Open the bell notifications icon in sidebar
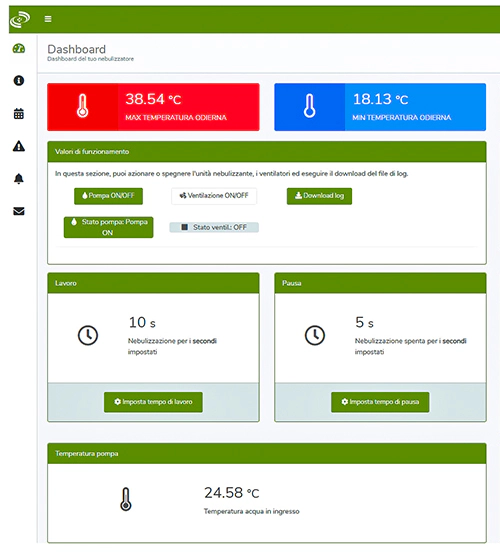500x552 pixels. [x=19, y=179]
